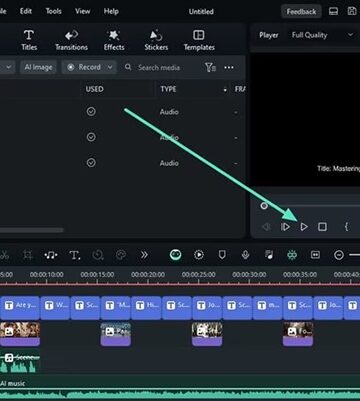This screenshot has height=401, width=360.
Task: Click the microphone voiceover icon
Action: [x=245, y=255]
